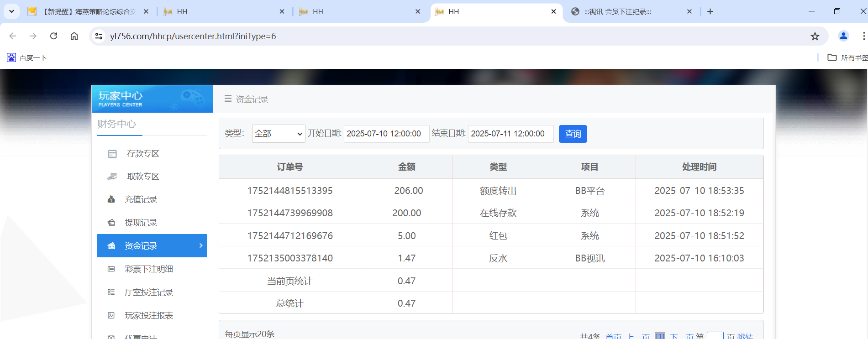The image size is (868, 339).
Task: Click the 结束日期 date input field
Action: [x=510, y=134]
